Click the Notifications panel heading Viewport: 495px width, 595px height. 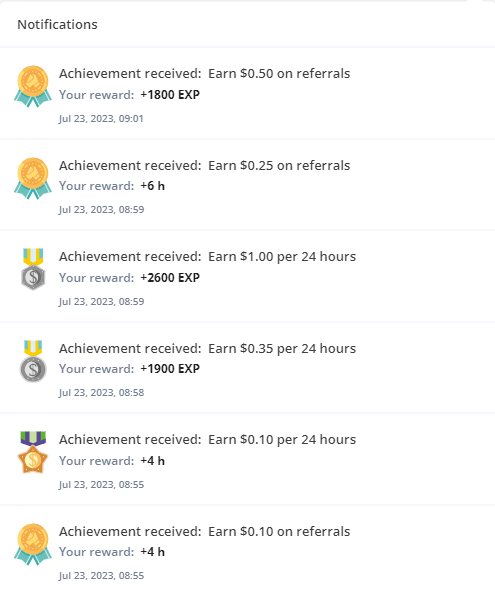tap(57, 24)
